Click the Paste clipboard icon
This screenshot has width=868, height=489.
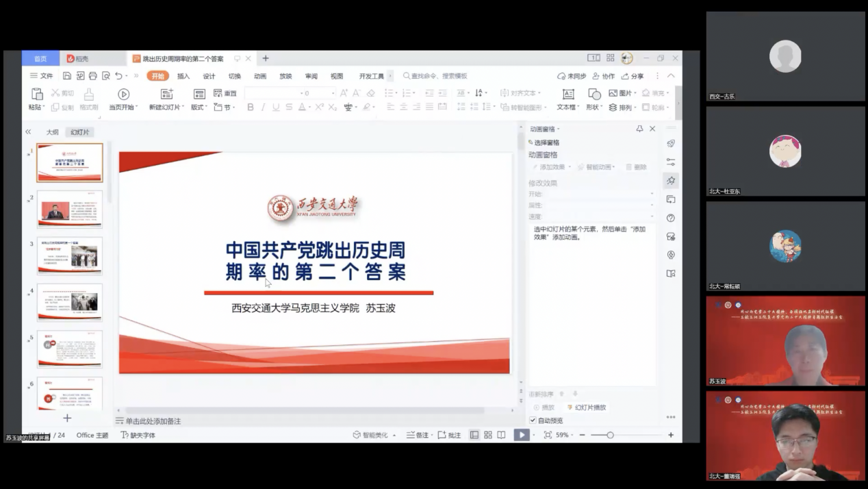pos(37,94)
